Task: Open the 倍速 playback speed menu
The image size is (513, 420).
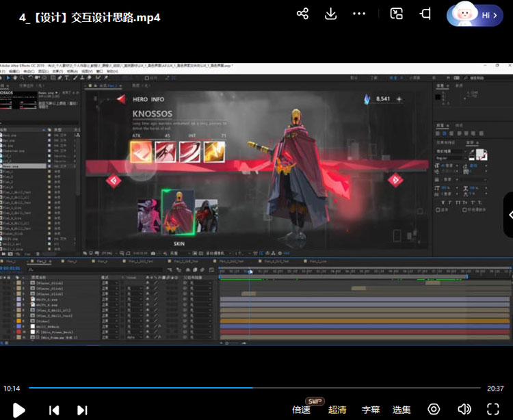Action: (x=301, y=410)
